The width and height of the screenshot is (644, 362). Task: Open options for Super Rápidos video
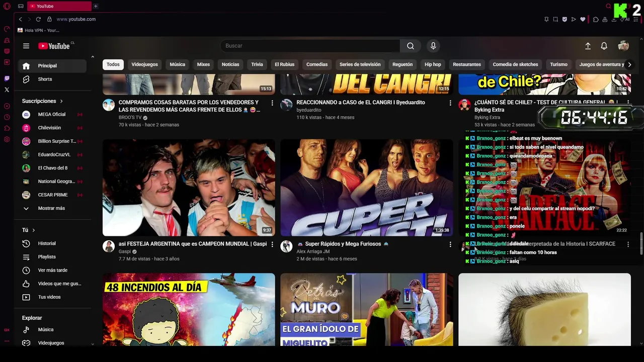click(x=450, y=244)
